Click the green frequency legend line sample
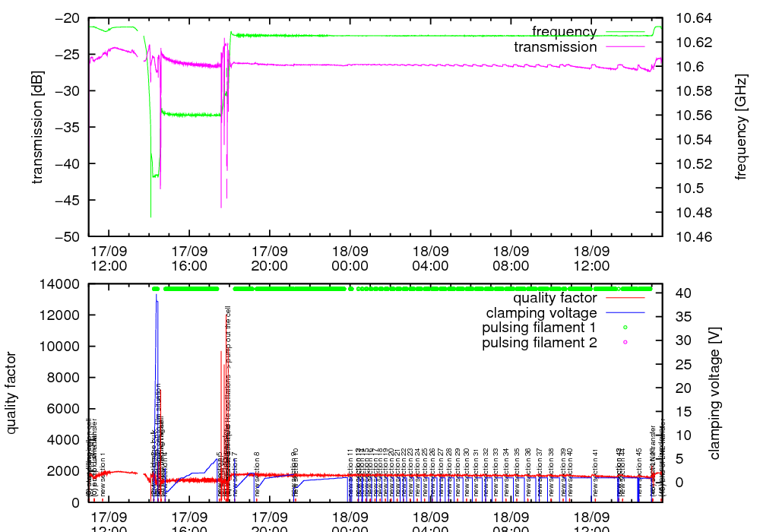This screenshot has height=532, width=760. coord(624,32)
